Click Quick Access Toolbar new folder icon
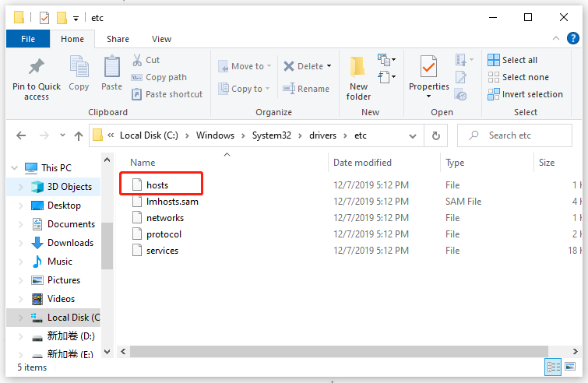 [62, 18]
